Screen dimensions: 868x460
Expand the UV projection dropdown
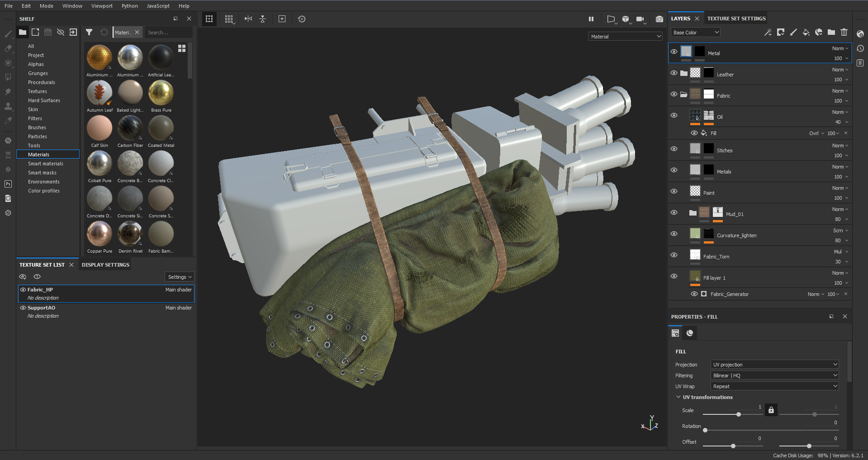775,365
